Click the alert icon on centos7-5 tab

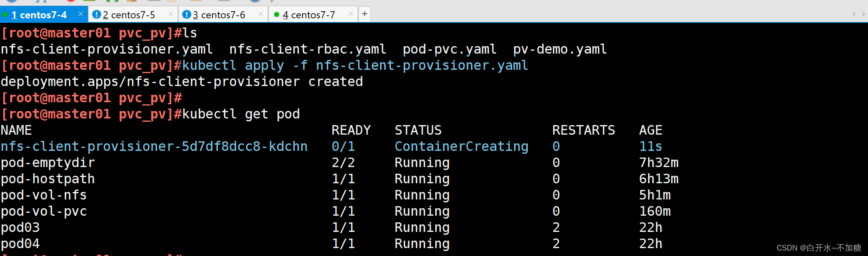coord(97,15)
